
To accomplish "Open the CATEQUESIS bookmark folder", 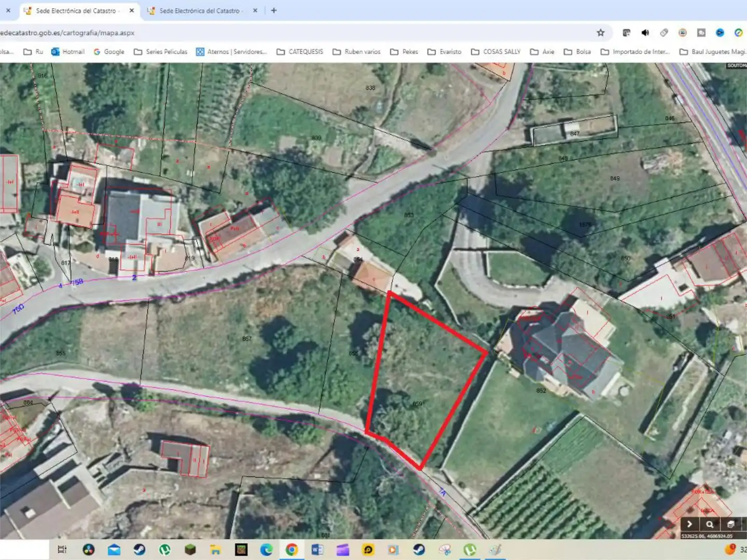I will point(300,52).
